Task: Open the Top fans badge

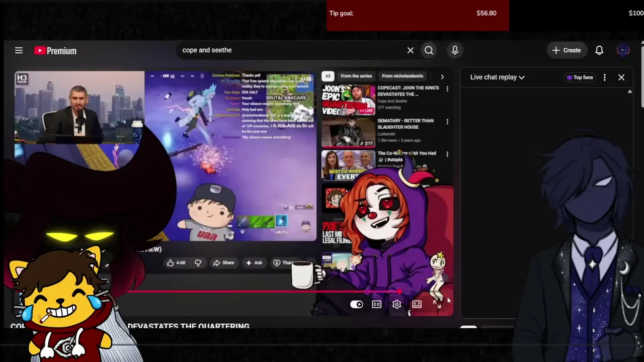Action: [580, 77]
